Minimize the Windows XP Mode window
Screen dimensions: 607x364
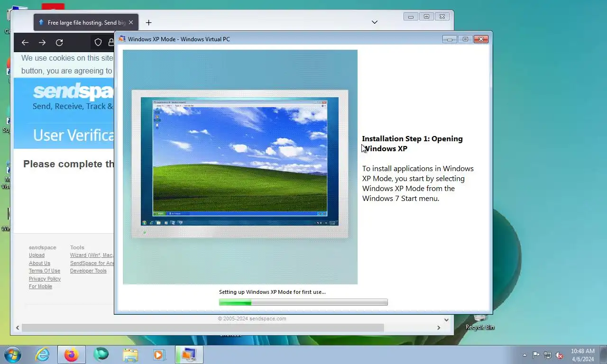(x=450, y=39)
